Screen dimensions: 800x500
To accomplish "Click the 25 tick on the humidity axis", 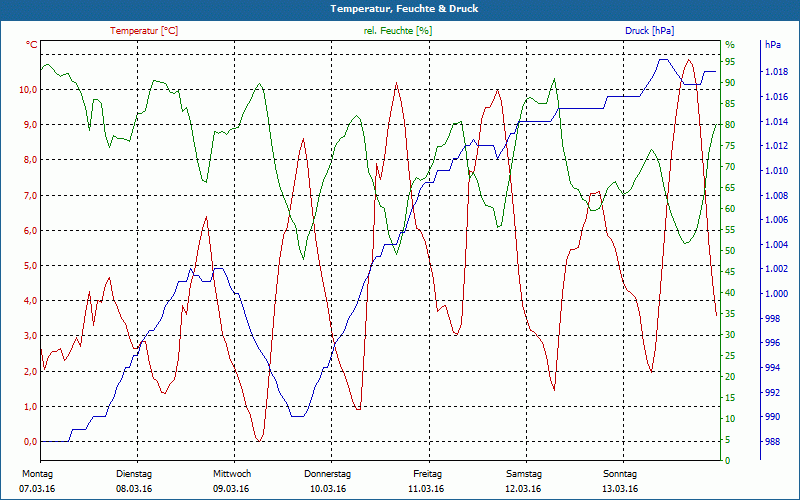I will point(730,356).
